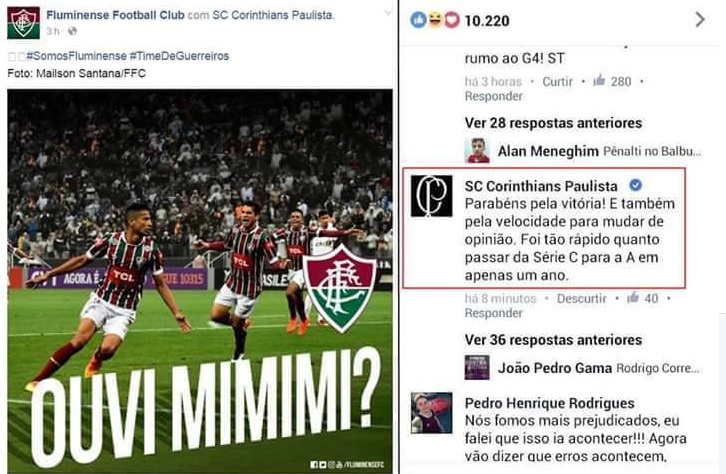Open Fluminense Football Club profile picture
726x474 pixels.
click(x=23, y=22)
